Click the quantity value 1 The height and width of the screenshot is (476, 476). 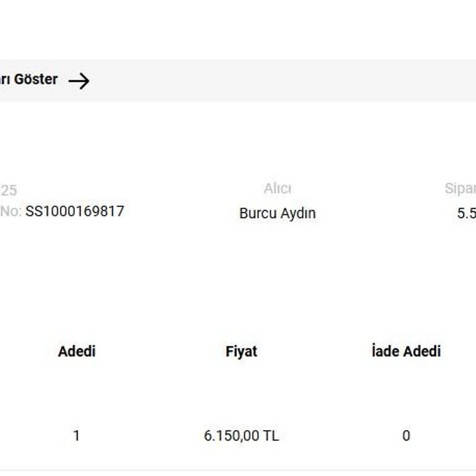pyautogui.click(x=76, y=436)
